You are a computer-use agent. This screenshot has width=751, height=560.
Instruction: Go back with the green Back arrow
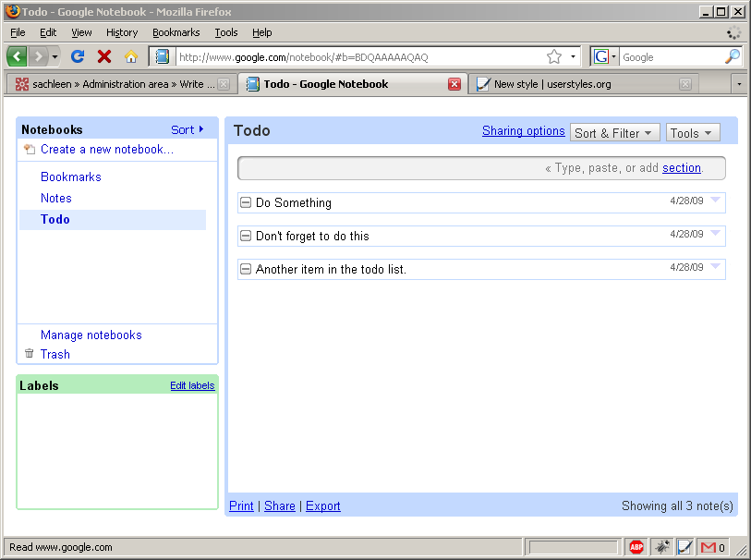point(17,56)
